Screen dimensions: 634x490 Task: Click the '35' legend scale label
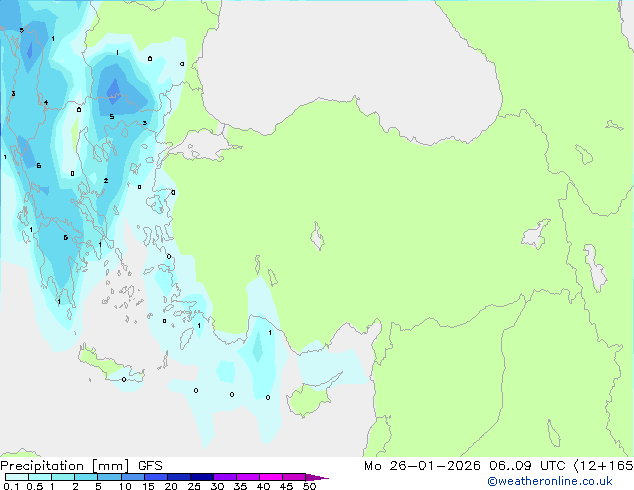pyautogui.click(x=240, y=486)
